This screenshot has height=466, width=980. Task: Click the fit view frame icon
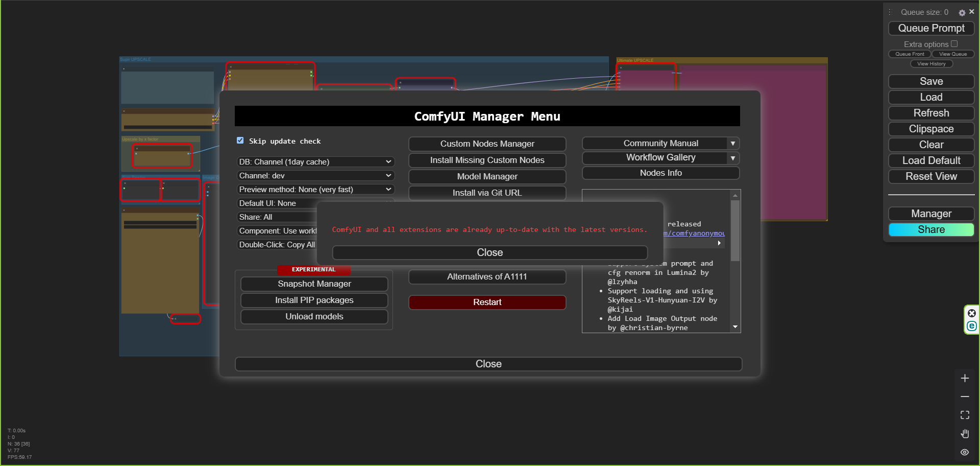pos(965,415)
